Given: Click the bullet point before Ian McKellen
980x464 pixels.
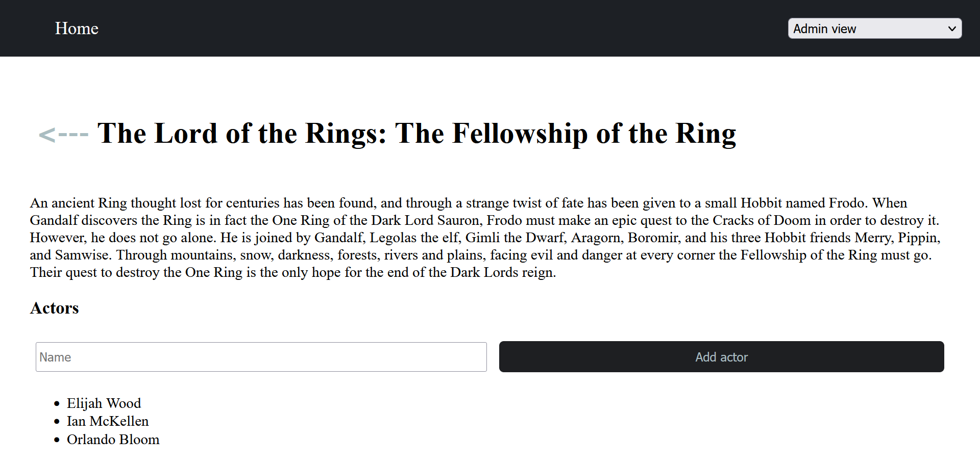Looking at the screenshot, I should (57, 422).
